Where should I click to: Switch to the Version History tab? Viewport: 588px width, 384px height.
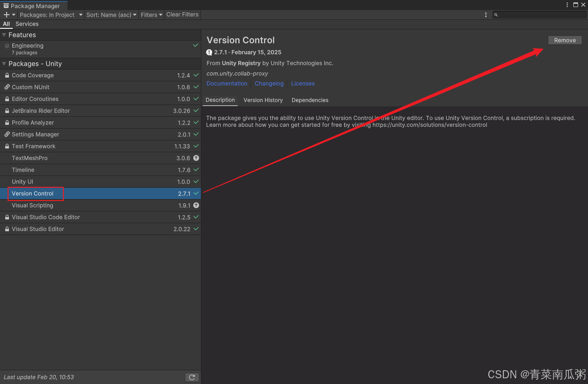point(263,100)
